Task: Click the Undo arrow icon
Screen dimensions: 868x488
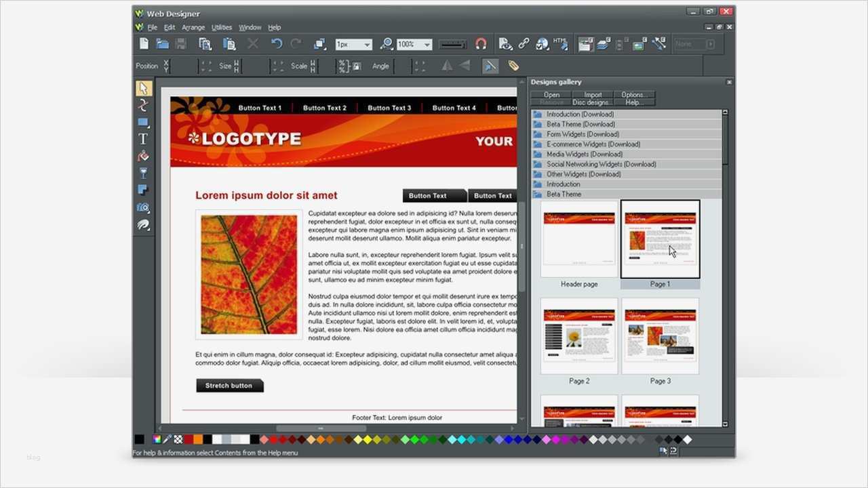Action: pos(276,44)
